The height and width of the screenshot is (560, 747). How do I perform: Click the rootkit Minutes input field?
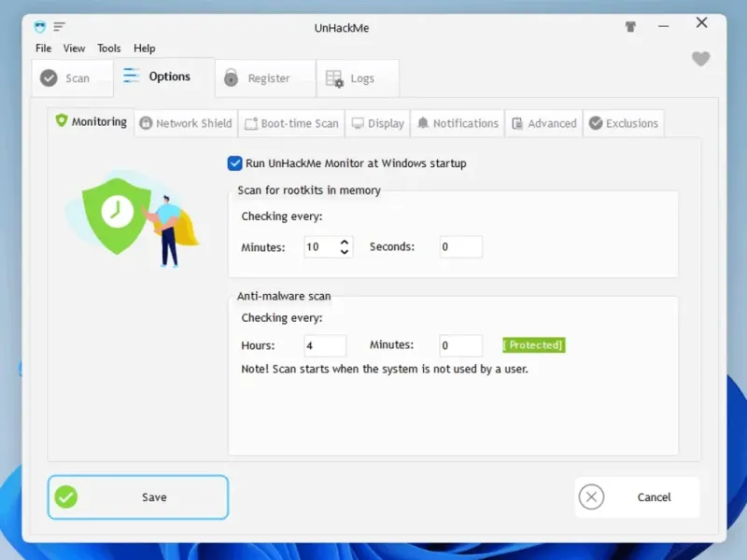pos(321,246)
